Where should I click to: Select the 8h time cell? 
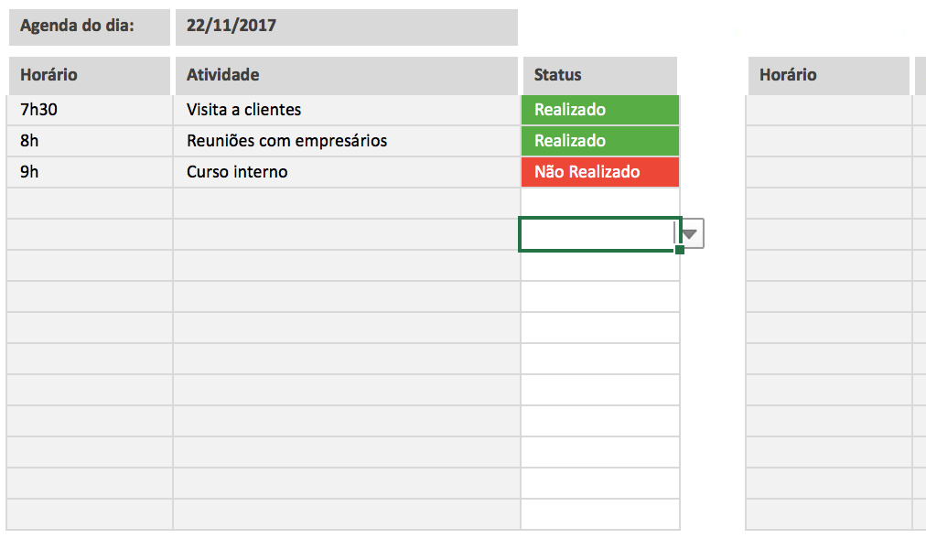point(89,141)
